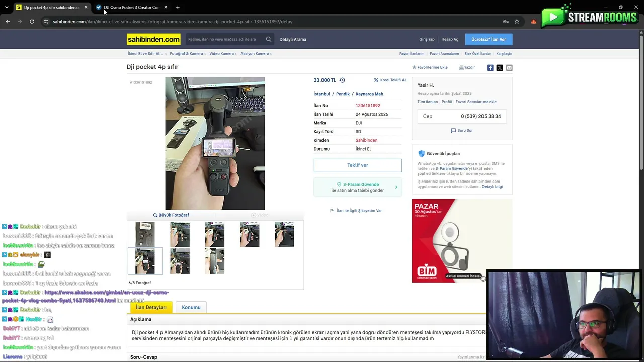This screenshot has height=362, width=644.
Task: Click Favori Satıcılarıma ekle link
Action: 476,102
